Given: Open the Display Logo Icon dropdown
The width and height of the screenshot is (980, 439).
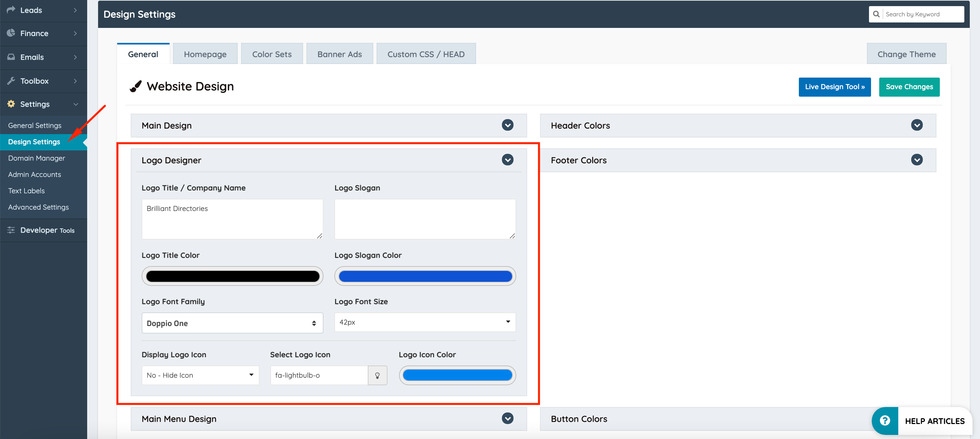Looking at the screenshot, I should click(x=200, y=375).
